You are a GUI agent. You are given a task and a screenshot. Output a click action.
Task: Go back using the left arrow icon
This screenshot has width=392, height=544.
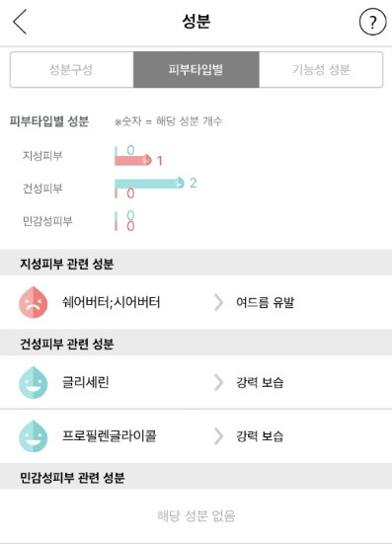20,22
